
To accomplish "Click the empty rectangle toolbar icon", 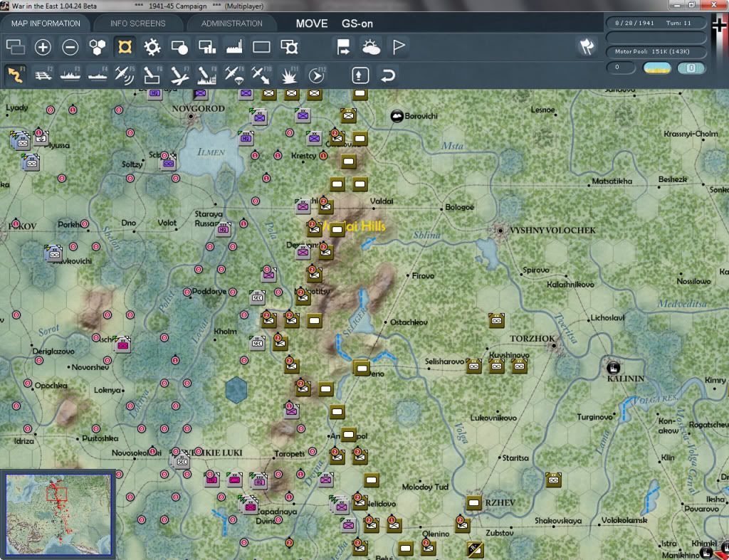I will [261, 47].
